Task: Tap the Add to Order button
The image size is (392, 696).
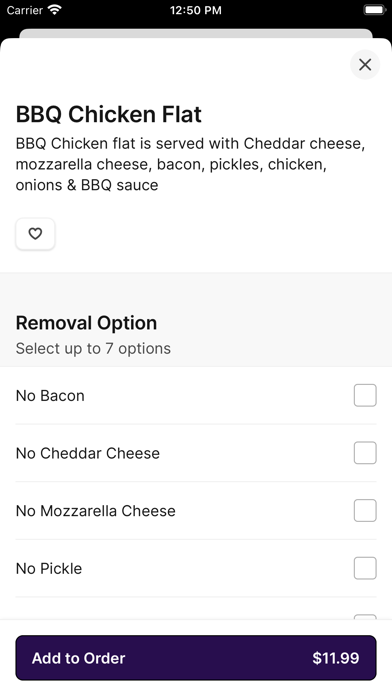Action: pos(196,658)
